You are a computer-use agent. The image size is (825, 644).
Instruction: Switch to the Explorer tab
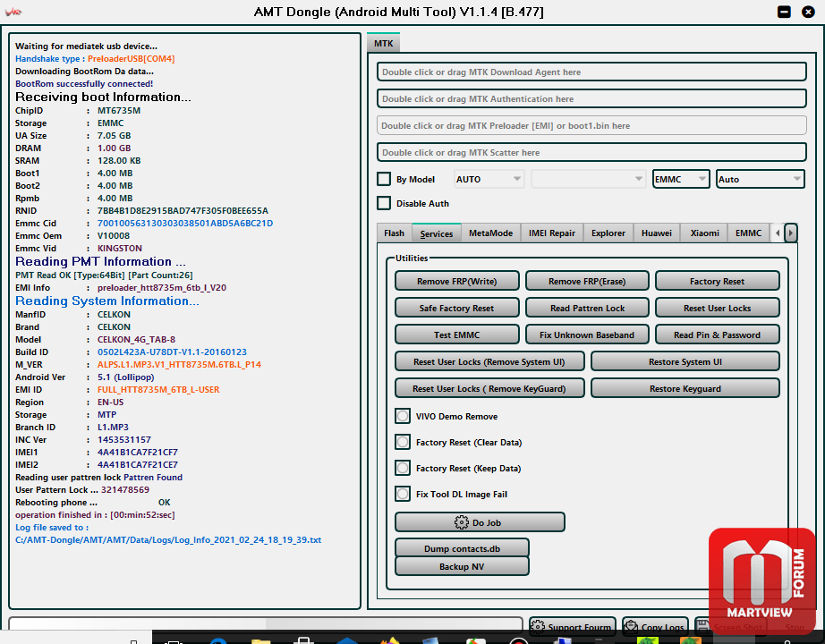608,233
